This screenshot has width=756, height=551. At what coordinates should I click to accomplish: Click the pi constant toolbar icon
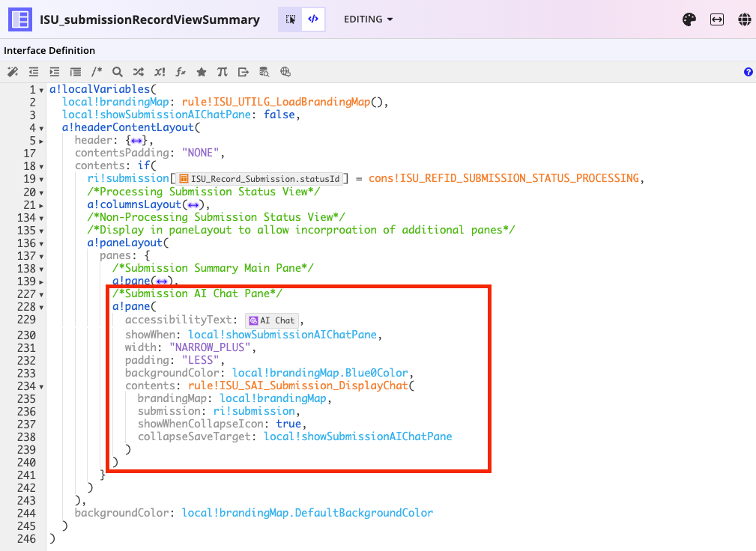pyautogui.click(x=223, y=72)
